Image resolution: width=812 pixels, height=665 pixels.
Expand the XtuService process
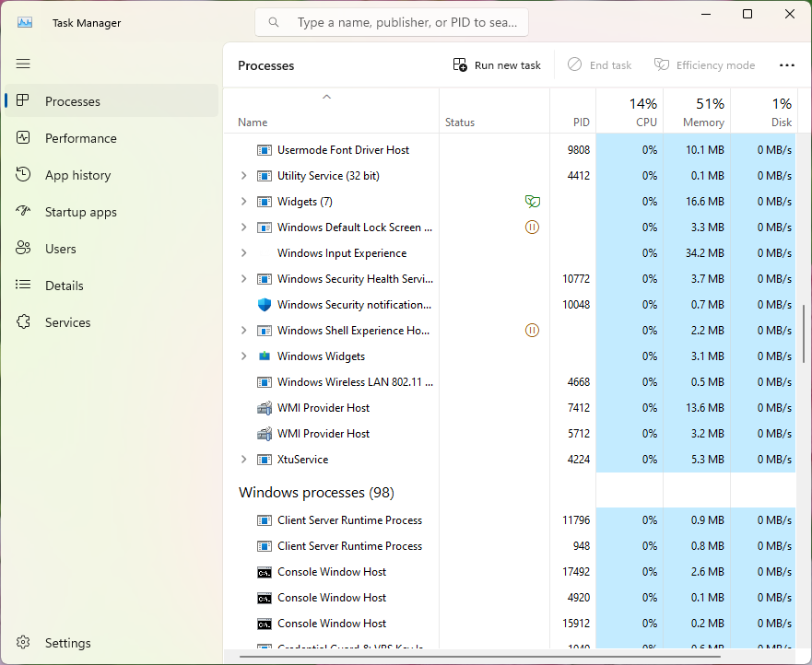point(243,459)
